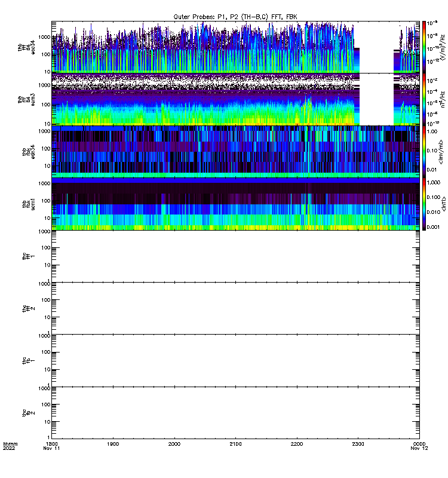448x478 pixels.
Task: Click the "1.000" tick on the <|nT|> color bar
Action: (434, 183)
